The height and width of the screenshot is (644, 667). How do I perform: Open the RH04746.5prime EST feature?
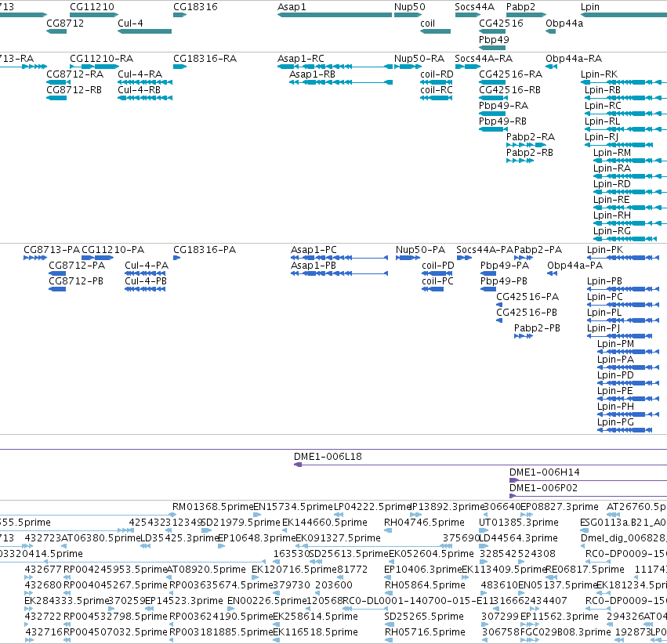coord(388,530)
